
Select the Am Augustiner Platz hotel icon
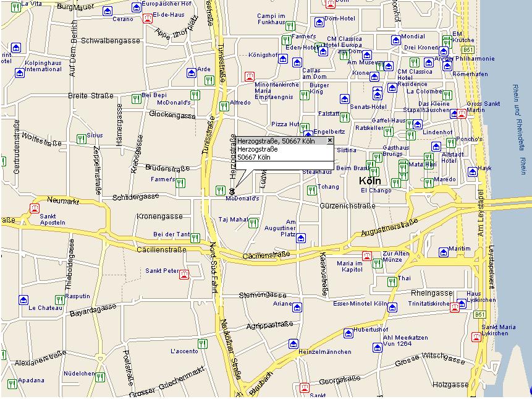(x=301, y=238)
